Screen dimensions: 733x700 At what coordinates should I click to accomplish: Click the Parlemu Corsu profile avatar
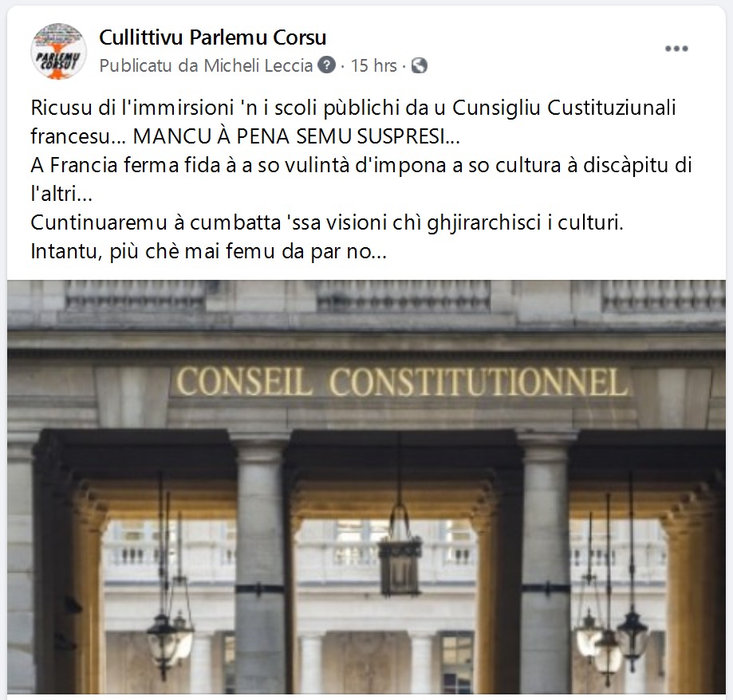tap(59, 51)
